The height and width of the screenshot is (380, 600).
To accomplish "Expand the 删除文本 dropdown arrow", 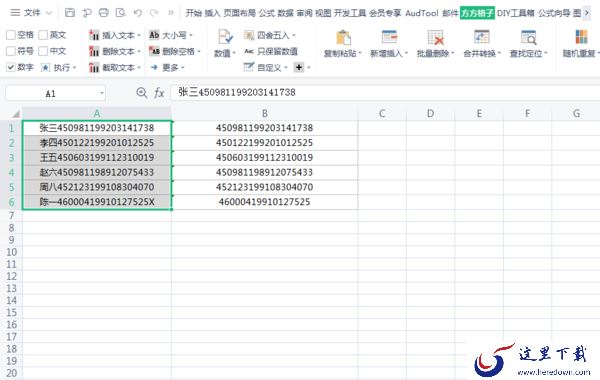I will (139, 51).
